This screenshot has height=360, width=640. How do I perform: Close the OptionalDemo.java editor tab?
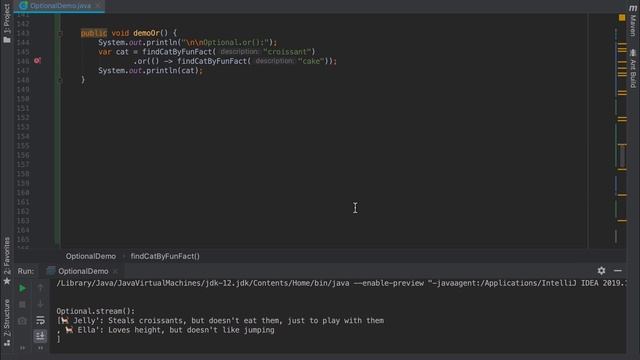pyautogui.click(x=98, y=6)
